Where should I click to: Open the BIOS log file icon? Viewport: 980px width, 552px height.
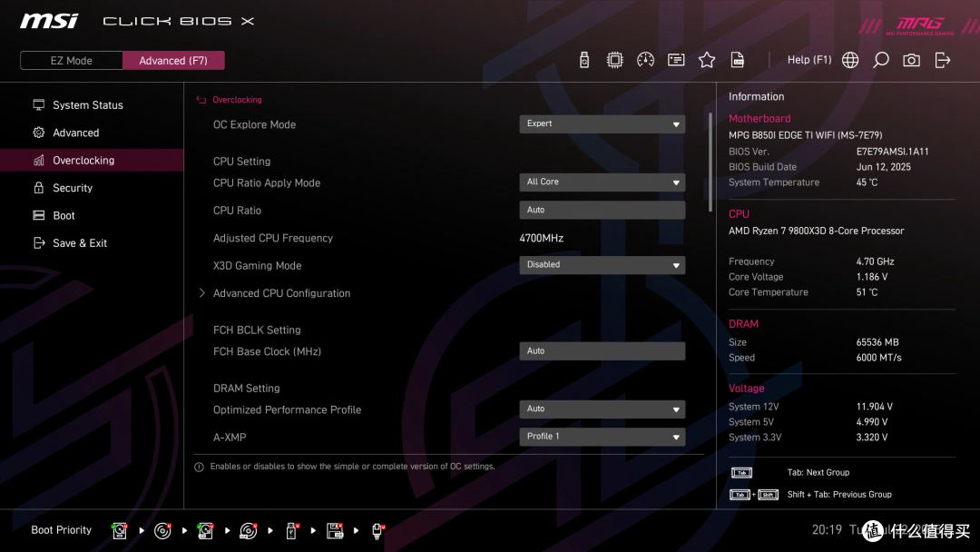coord(738,60)
